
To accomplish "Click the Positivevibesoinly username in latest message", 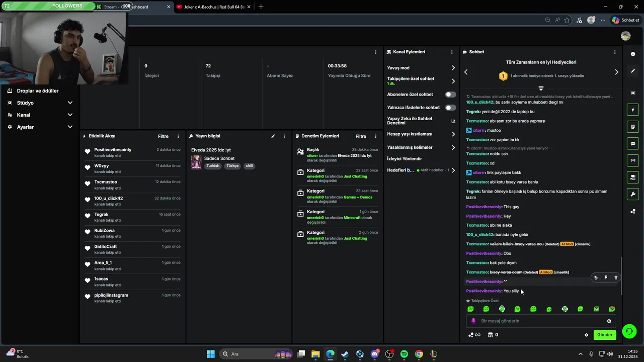I will (x=484, y=291).
